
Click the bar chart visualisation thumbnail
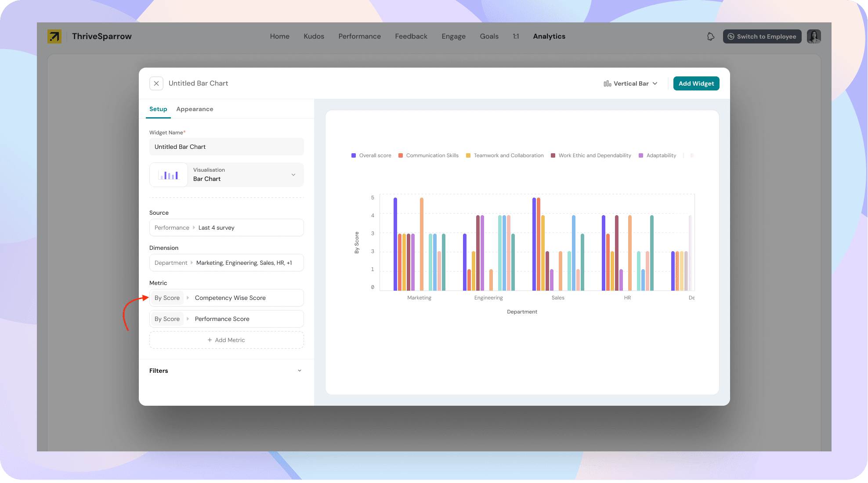[x=169, y=175]
